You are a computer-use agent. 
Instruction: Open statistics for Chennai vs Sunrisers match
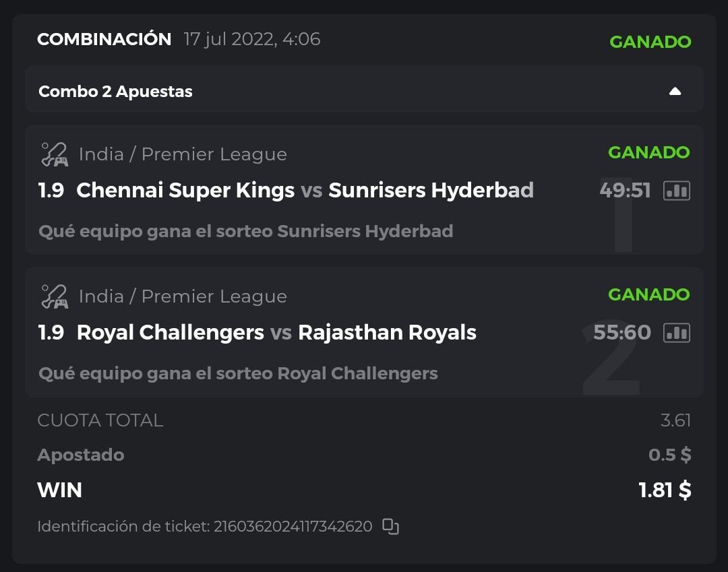[x=677, y=191]
